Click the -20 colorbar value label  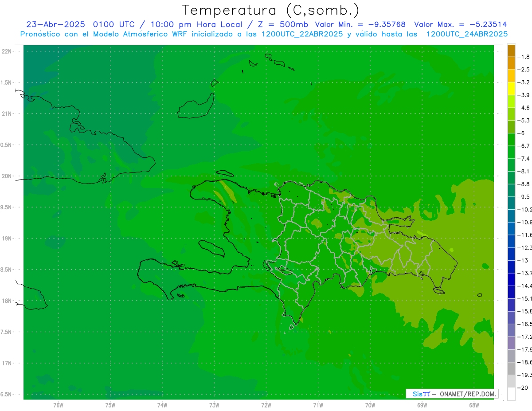pos(523,388)
